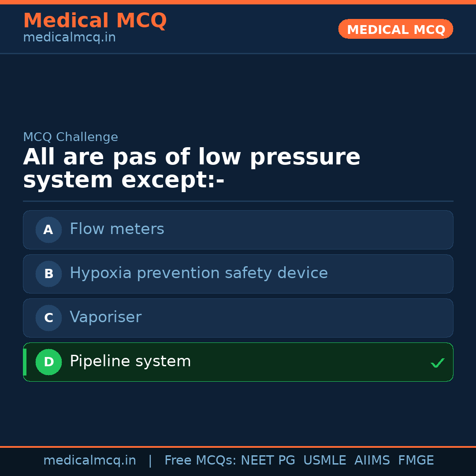Click the Free MCQs footer label

[x=200, y=461]
